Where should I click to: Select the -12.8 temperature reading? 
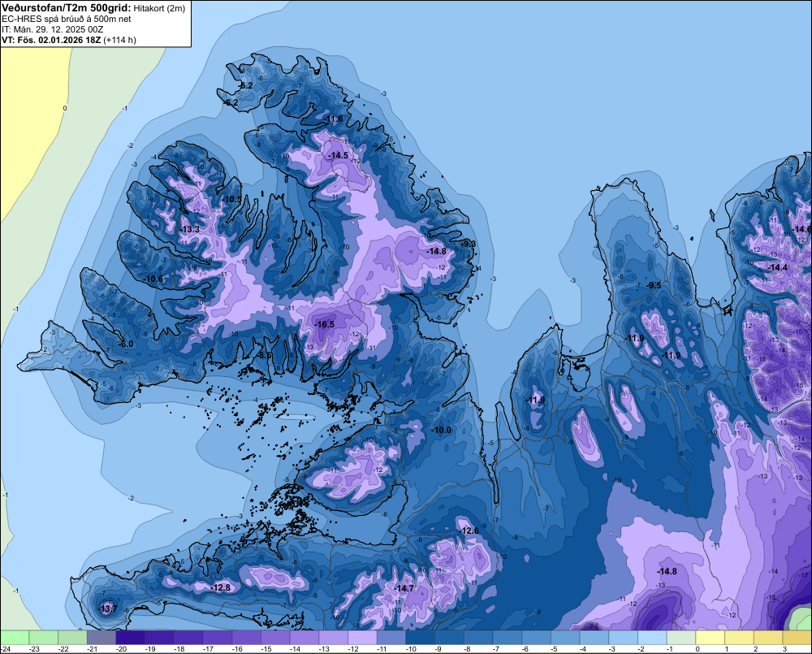click(x=221, y=587)
